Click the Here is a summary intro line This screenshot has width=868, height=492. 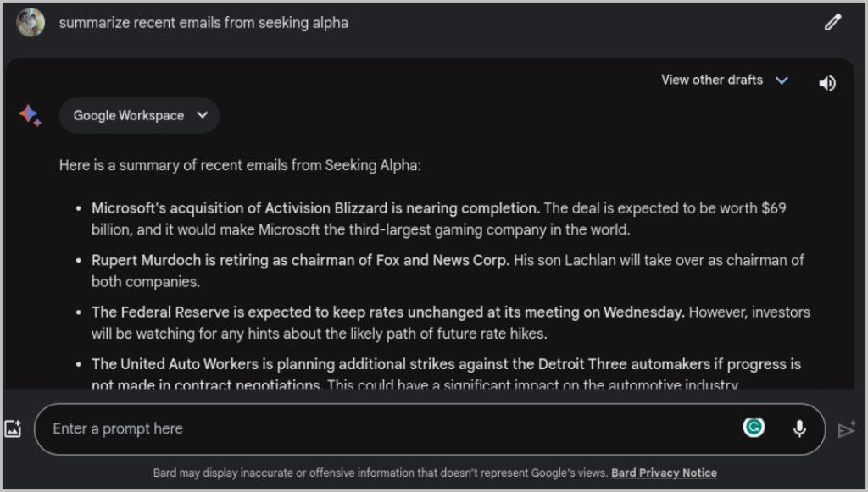coord(240,165)
